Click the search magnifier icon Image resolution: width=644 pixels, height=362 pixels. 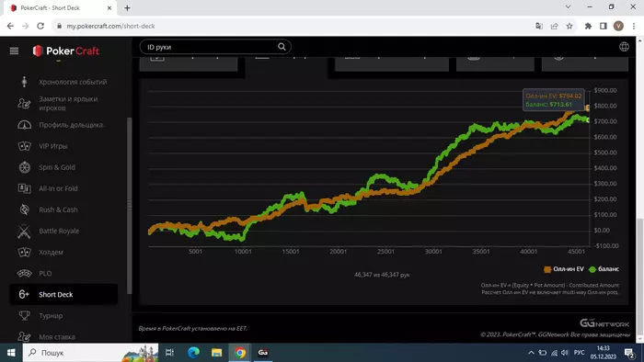tap(282, 47)
